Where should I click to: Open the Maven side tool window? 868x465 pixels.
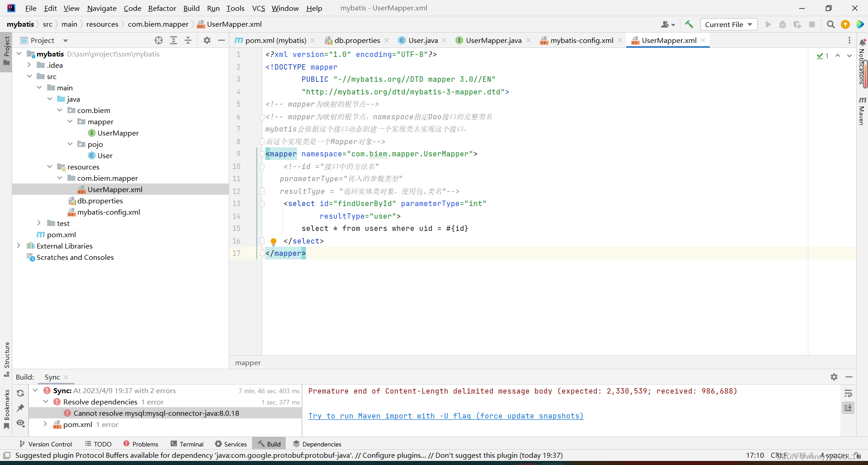[x=862, y=111]
